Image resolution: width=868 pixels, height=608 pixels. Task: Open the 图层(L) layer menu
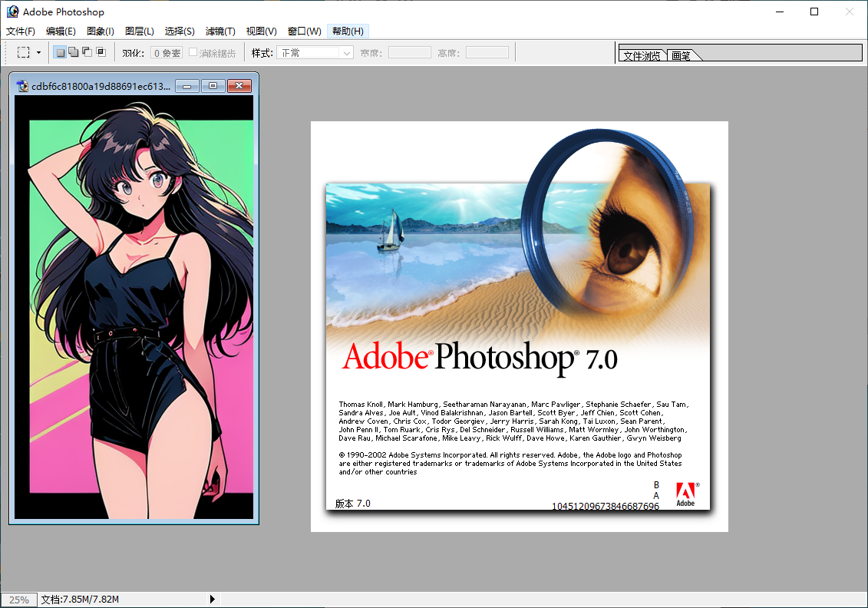(139, 31)
